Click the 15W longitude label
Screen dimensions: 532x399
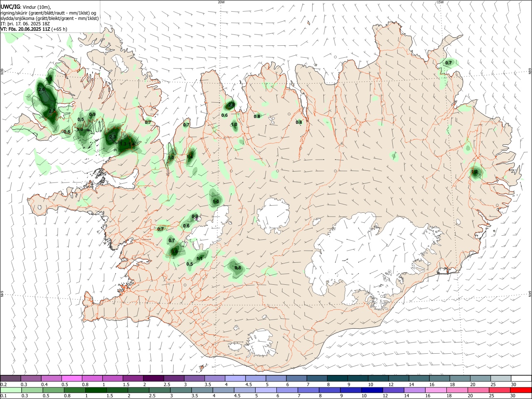click(440, 2)
